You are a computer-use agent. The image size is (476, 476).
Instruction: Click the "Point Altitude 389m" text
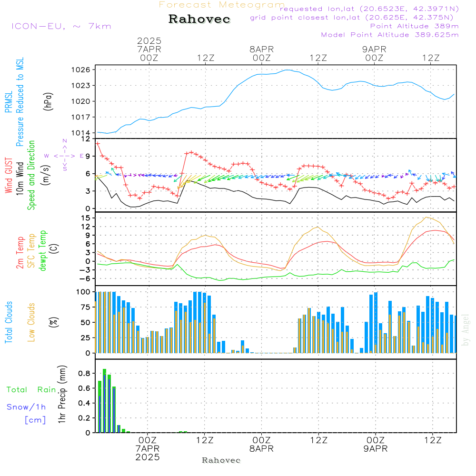(x=415, y=26)
